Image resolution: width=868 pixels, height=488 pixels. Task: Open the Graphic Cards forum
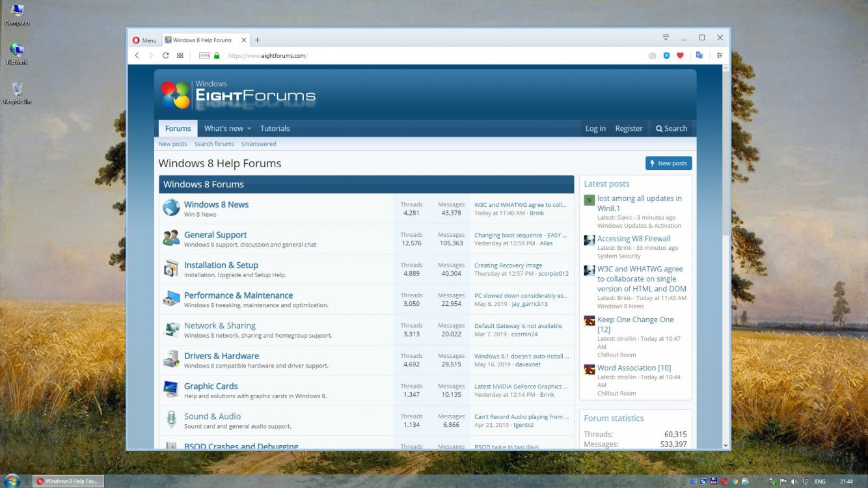(211, 386)
